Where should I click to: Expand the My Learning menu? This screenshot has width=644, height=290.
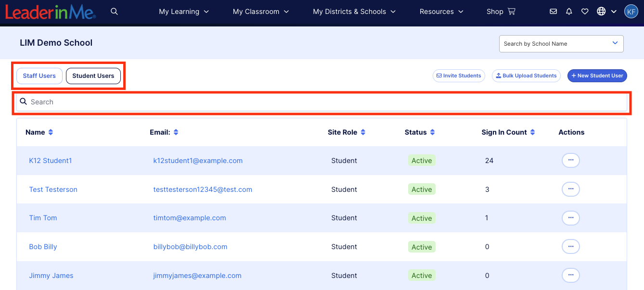click(184, 12)
